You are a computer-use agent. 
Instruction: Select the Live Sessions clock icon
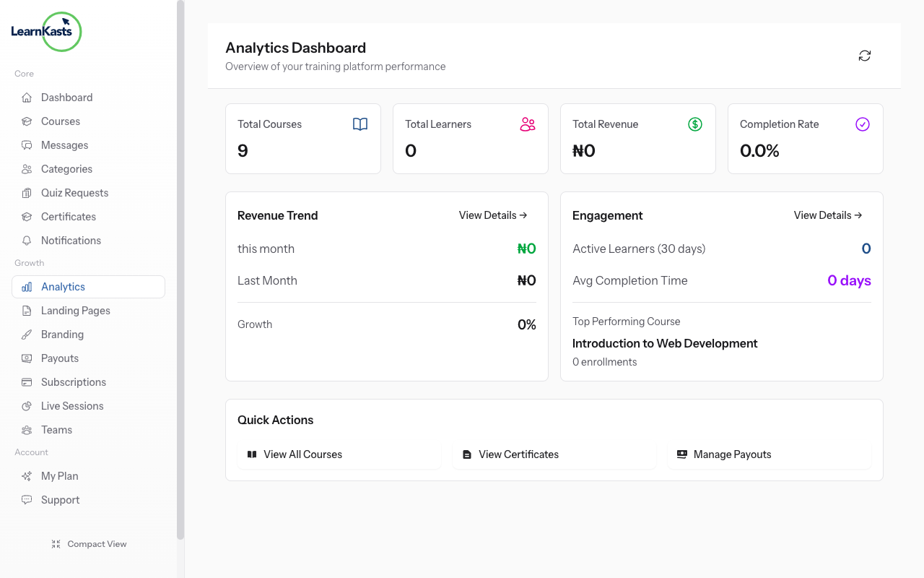(26, 405)
